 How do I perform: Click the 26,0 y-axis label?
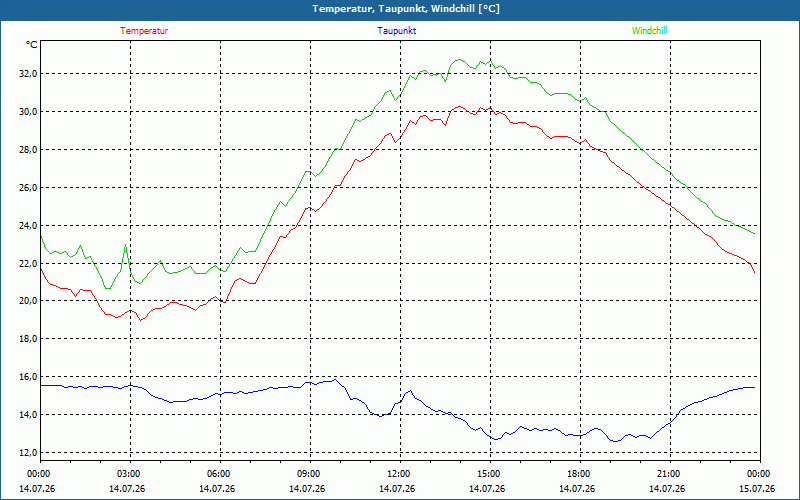(28, 188)
